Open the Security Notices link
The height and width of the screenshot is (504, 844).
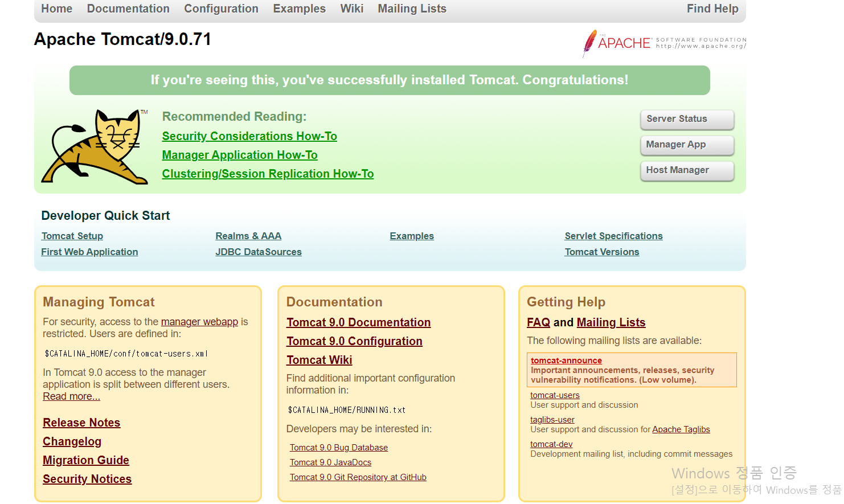point(87,479)
